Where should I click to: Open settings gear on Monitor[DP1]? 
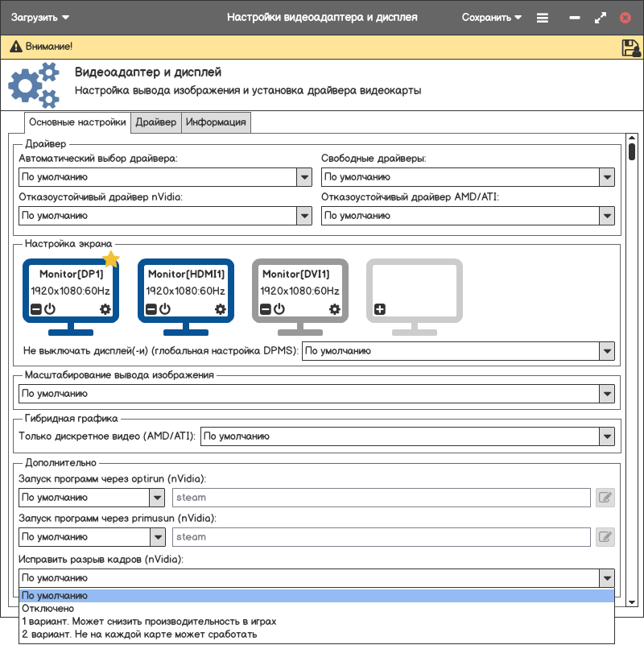coord(105,309)
